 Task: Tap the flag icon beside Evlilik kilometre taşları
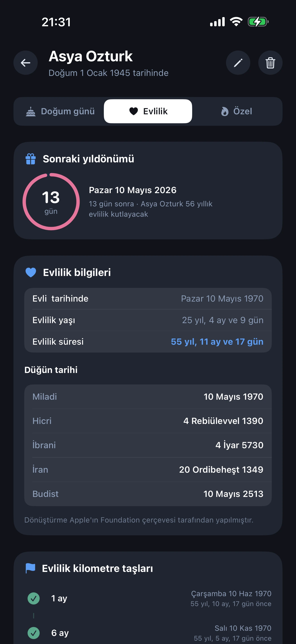click(x=30, y=568)
